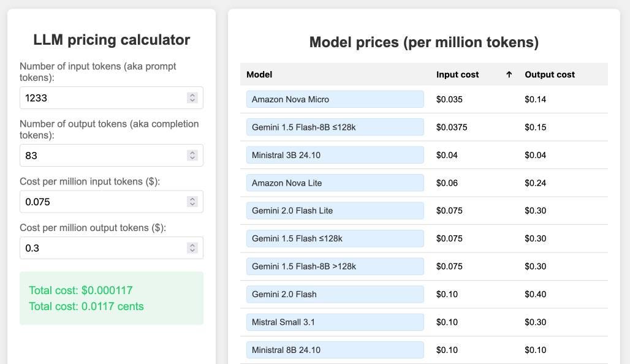The image size is (630, 364).
Task: Sort table by Model column header
Action: [x=259, y=74]
